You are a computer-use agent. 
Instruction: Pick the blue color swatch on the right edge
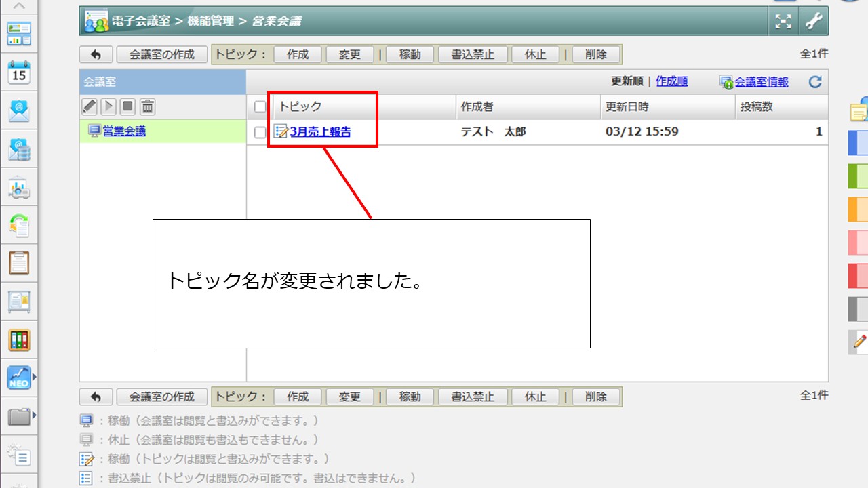click(859, 142)
